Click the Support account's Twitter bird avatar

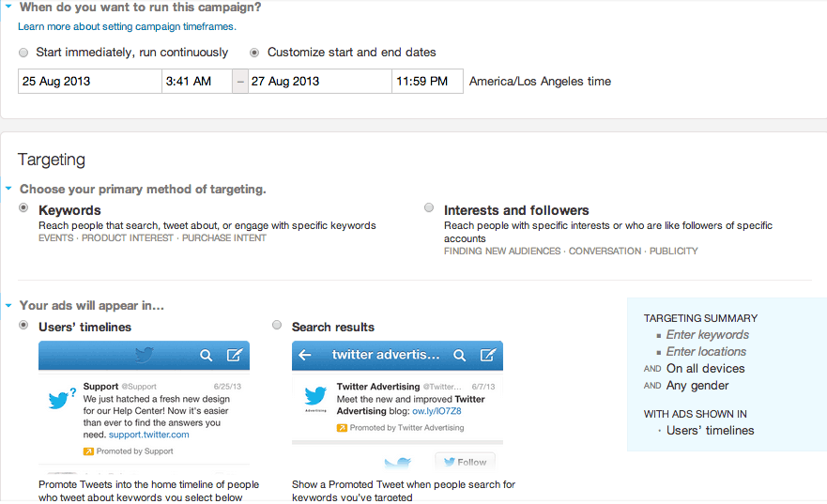coord(61,400)
